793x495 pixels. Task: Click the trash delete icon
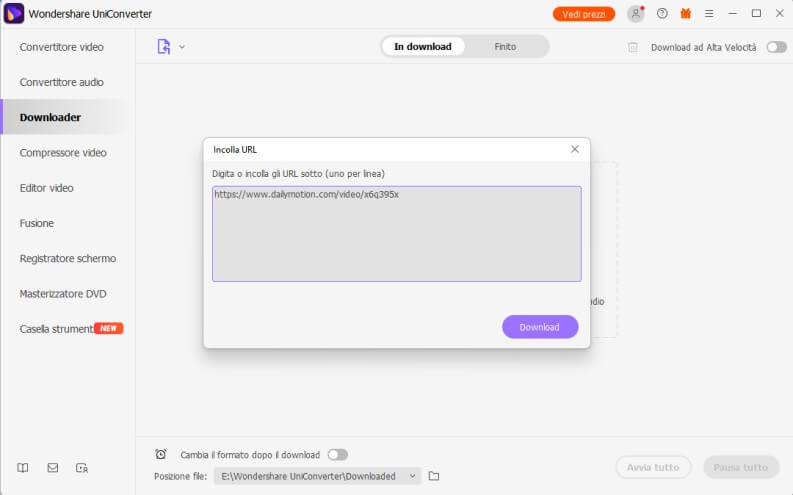[x=633, y=47]
